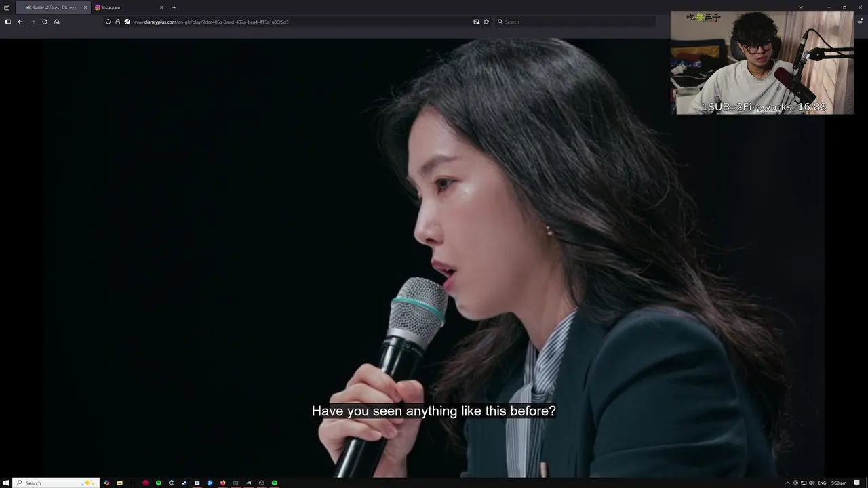Screen dimensions: 868x488
Task: Close the Battle of Fates Disney+ tab
Action: coord(85,7)
